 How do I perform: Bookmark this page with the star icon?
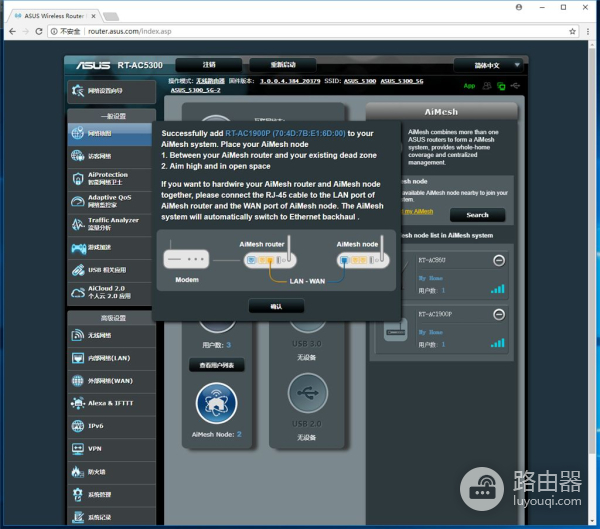[x=563, y=31]
